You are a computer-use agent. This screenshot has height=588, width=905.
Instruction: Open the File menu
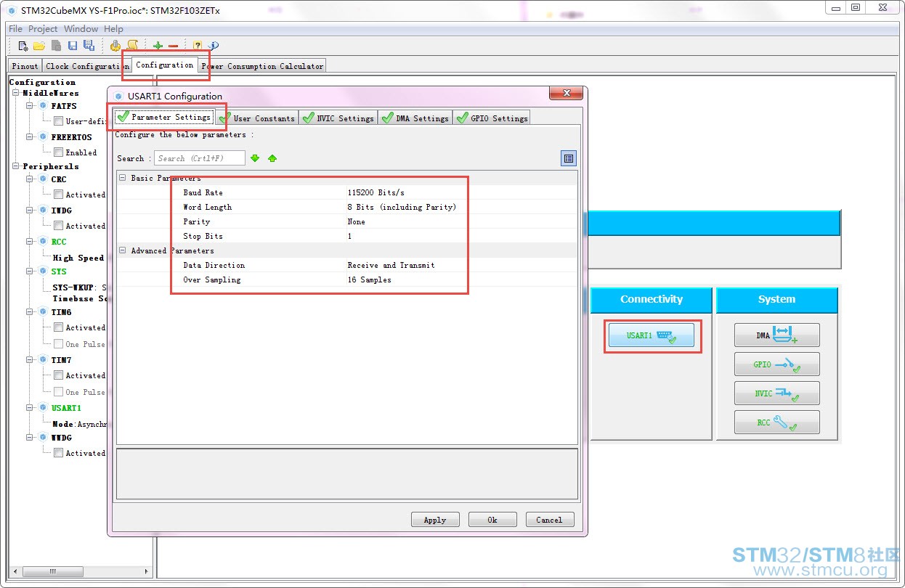[15, 29]
